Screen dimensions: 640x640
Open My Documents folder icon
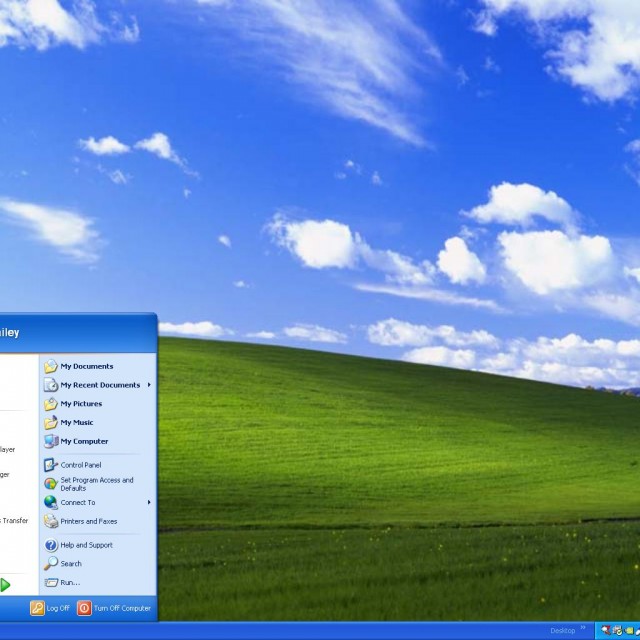click(x=51, y=366)
